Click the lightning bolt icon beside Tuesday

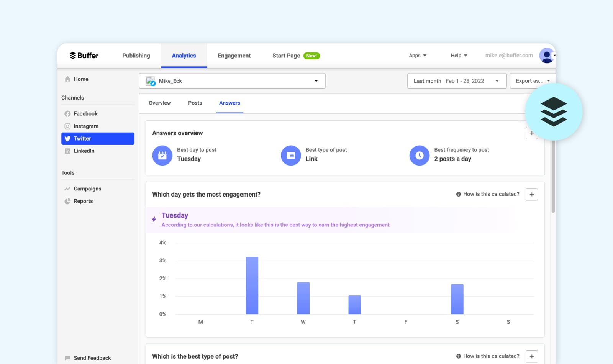click(x=154, y=219)
